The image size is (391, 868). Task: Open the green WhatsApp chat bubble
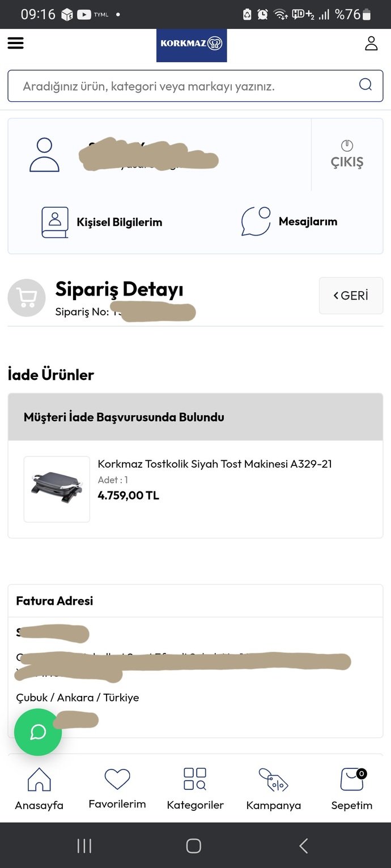(38, 732)
